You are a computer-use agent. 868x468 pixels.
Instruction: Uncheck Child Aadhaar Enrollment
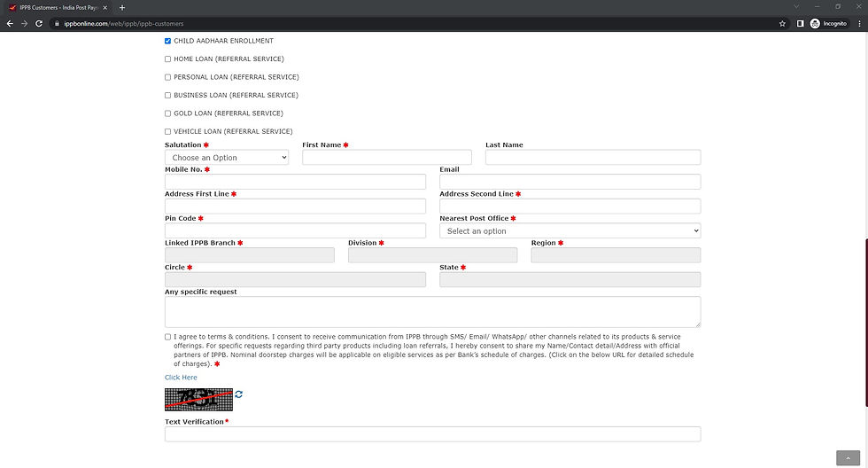click(x=167, y=41)
